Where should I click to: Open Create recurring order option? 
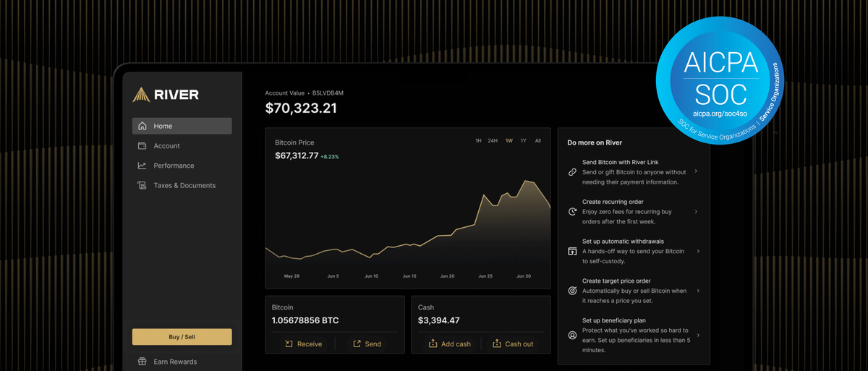tap(634, 212)
